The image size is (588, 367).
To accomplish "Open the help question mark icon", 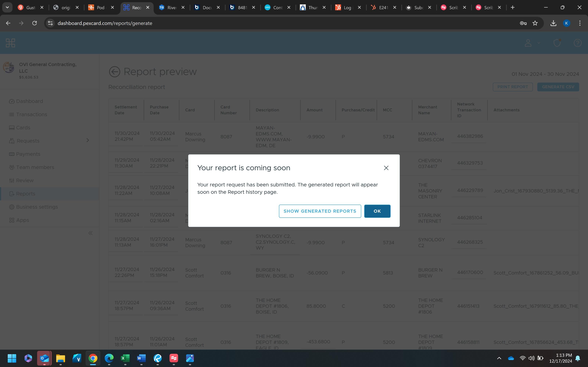I will 577,43.
